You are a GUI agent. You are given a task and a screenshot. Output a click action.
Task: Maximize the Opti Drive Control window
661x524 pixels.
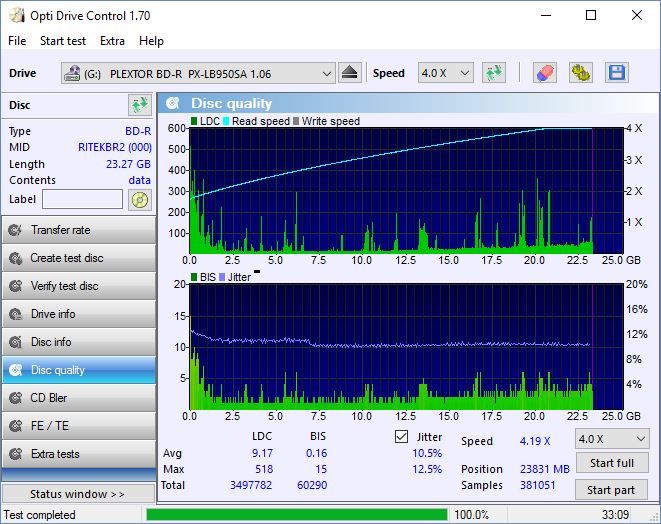click(591, 16)
